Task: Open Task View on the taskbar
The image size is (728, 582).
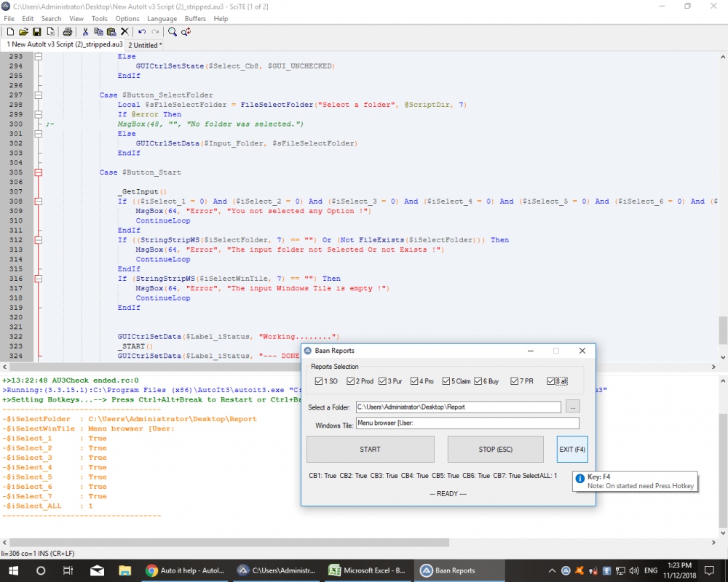Action: pyautogui.click(x=68, y=570)
